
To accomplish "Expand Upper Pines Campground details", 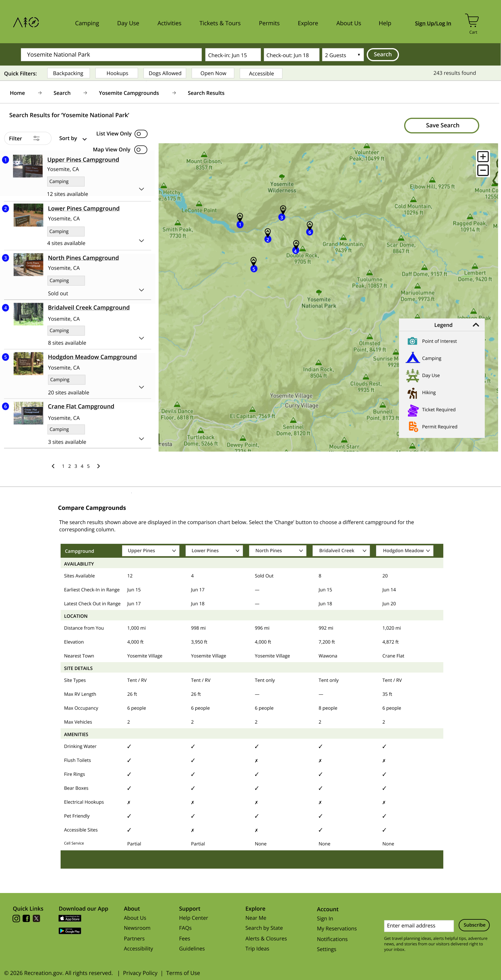I will pos(141,189).
